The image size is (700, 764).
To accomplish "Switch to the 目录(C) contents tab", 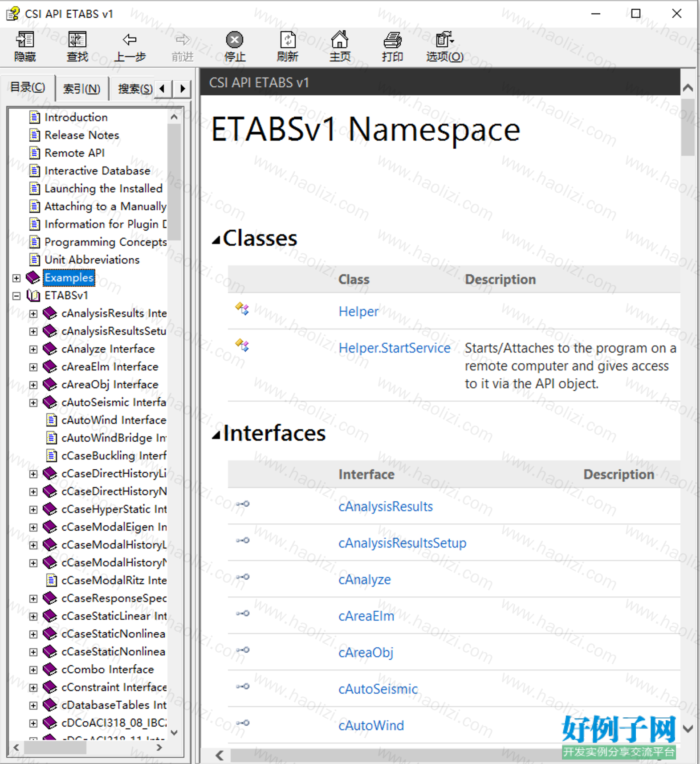I will [28, 87].
